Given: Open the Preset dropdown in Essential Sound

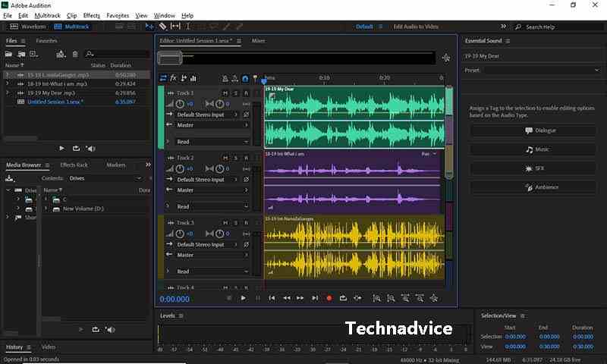Looking at the screenshot, I should (543, 71).
